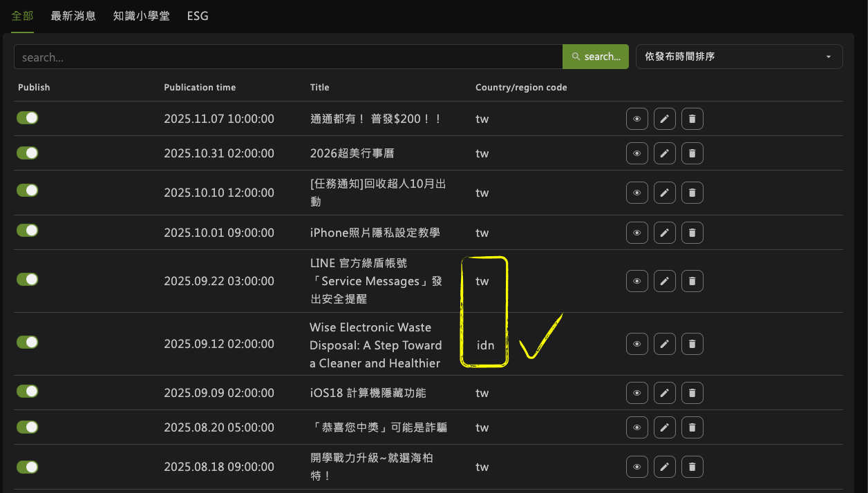Delete the 通通都有！普發$200 post
Viewport: 868px width, 493px height.
(x=692, y=119)
